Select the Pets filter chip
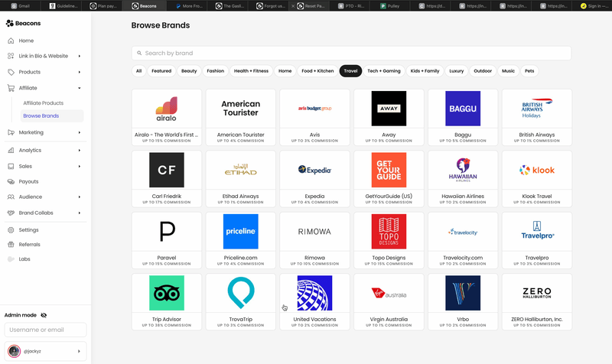This screenshot has width=612, height=364. point(529,71)
